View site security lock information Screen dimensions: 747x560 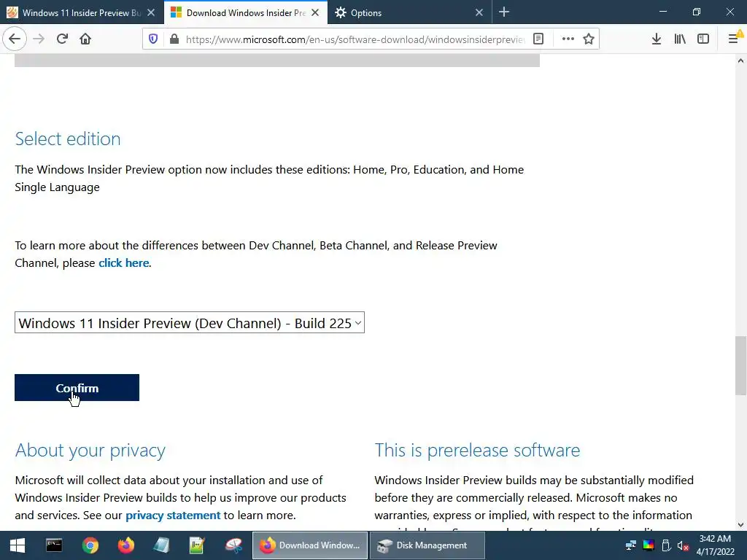(x=174, y=39)
